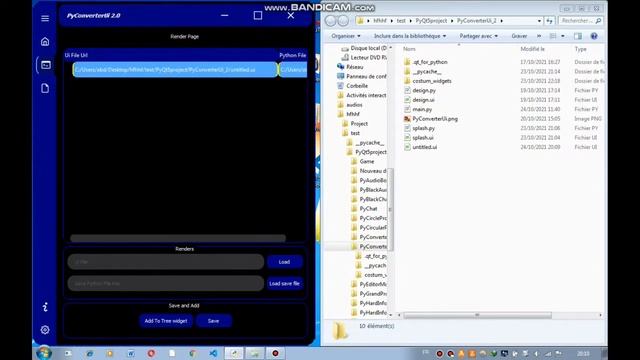
Task: Toggle the preview pane icon in Explorer
Action: click(x=578, y=36)
